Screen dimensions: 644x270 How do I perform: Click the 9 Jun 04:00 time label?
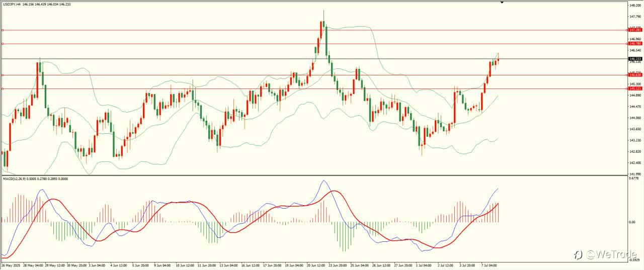click(x=162, y=265)
